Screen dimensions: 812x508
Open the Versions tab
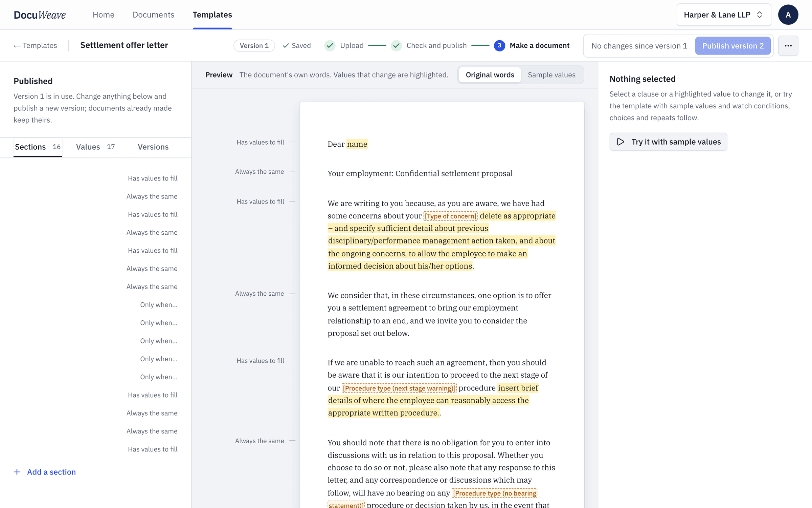[x=153, y=147]
